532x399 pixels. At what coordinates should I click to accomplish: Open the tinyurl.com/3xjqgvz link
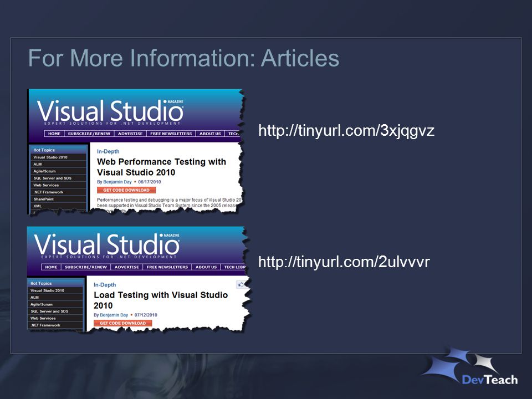(x=346, y=131)
